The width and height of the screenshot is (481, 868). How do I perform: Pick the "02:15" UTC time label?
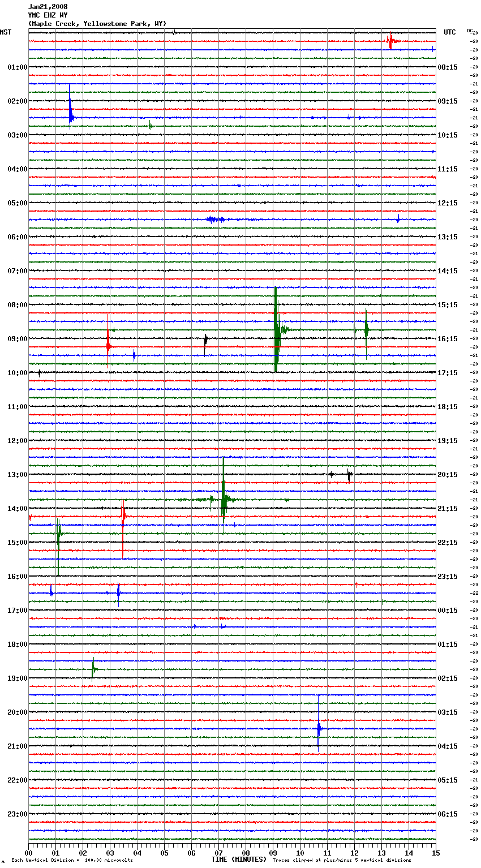448,678
